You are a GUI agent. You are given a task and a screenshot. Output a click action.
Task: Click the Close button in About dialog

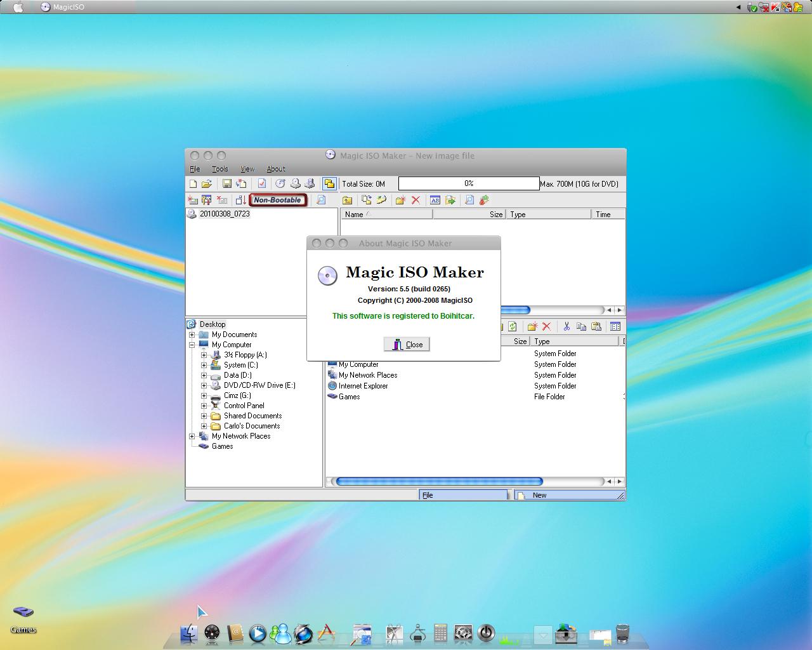click(x=407, y=344)
